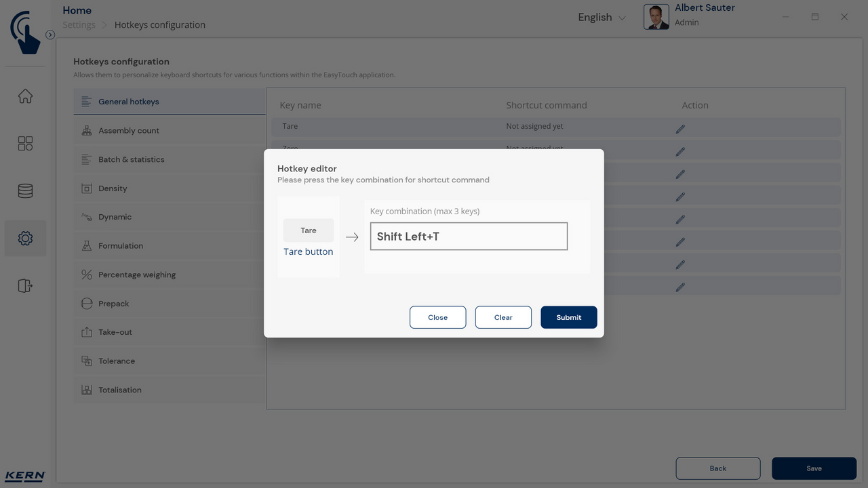868x488 pixels.
Task: Click the home icon in the sidebar
Action: coord(25,96)
